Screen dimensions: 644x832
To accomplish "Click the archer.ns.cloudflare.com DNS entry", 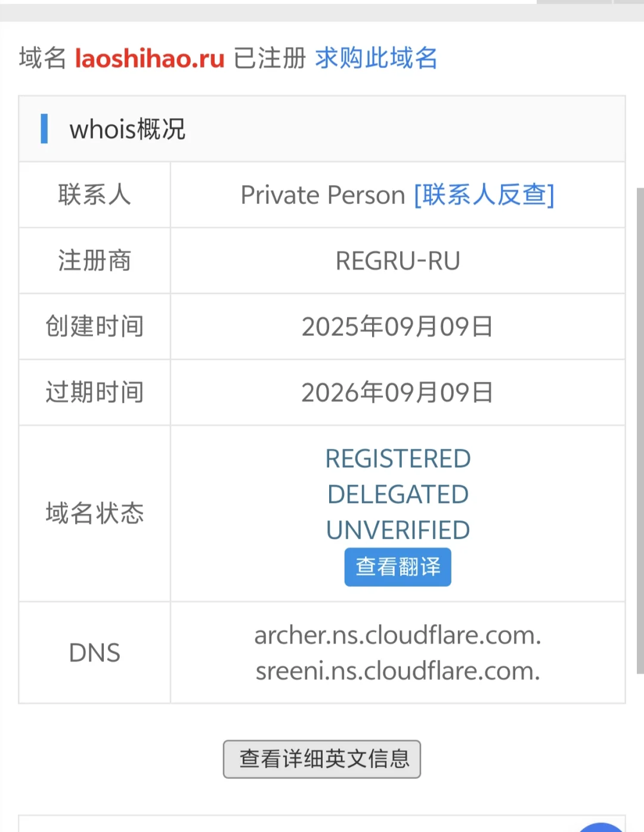I will pyautogui.click(x=398, y=635).
